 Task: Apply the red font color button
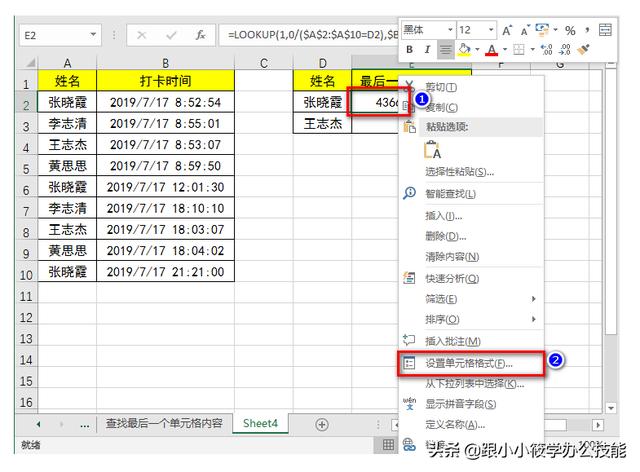click(x=492, y=50)
